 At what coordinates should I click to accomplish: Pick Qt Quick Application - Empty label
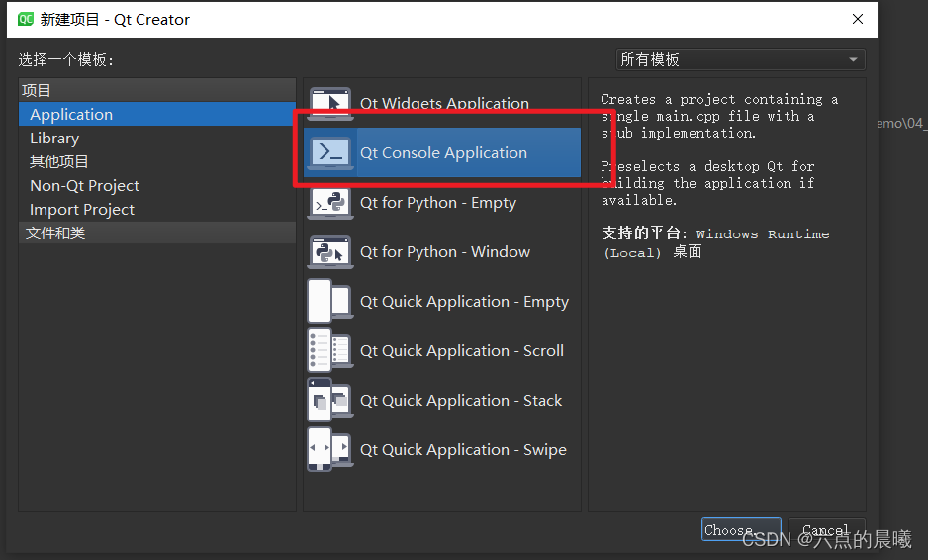pyautogui.click(x=464, y=302)
